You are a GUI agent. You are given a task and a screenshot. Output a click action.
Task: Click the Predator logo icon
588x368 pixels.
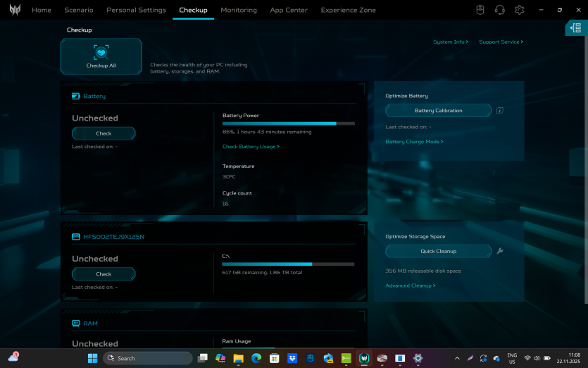(x=14, y=10)
